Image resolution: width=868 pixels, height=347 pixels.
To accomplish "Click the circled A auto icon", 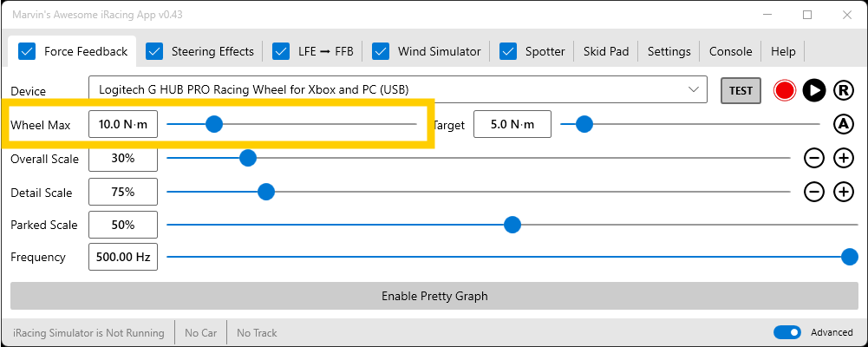I will (844, 124).
